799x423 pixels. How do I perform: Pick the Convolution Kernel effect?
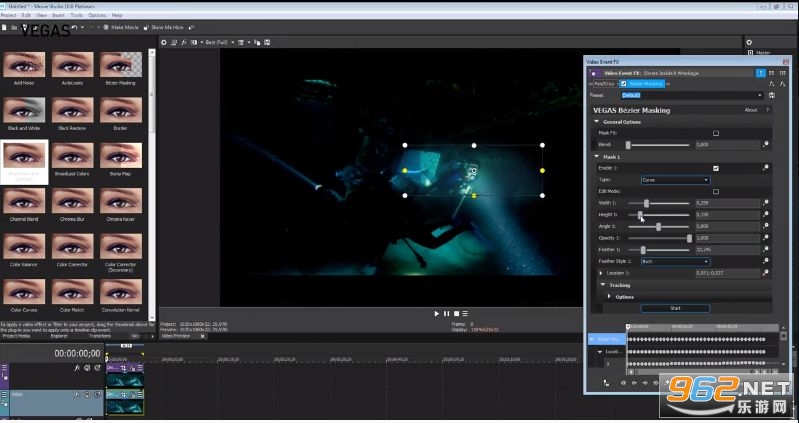coord(121,292)
